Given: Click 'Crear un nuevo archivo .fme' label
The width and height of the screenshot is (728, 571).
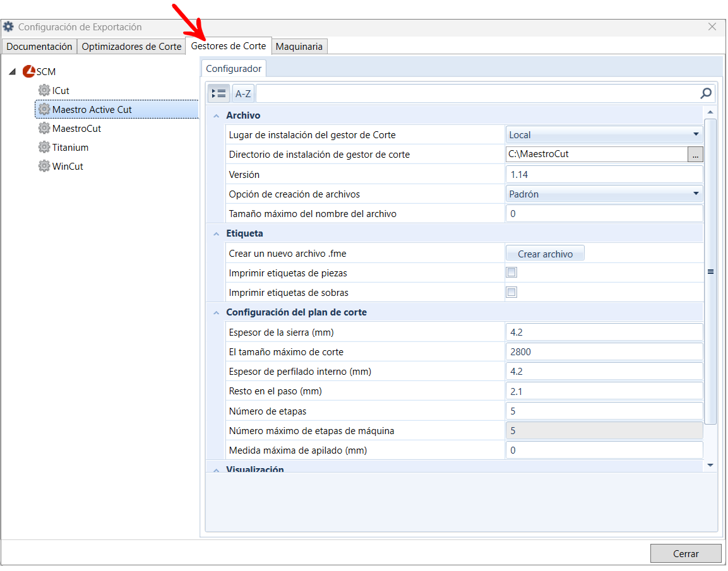Looking at the screenshot, I should click(x=287, y=254).
